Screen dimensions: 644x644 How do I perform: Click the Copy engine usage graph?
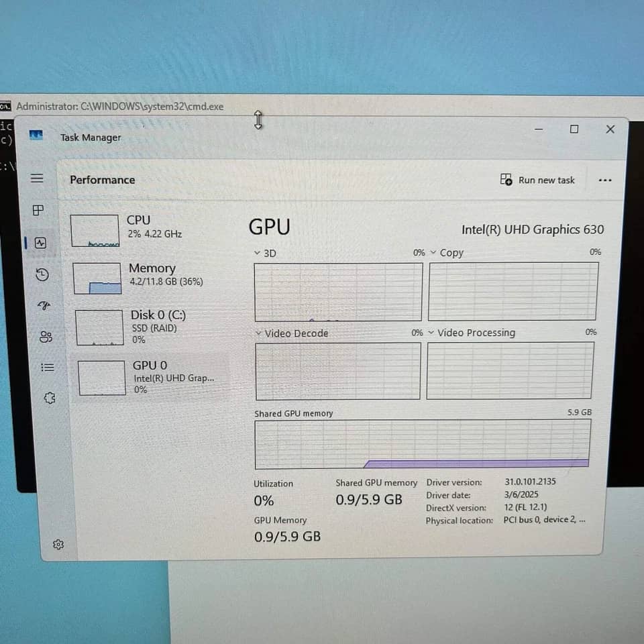[x=513, y=291]
